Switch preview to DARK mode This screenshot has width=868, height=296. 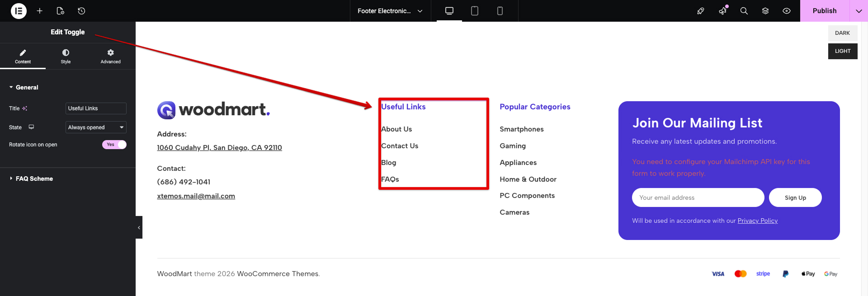pos(842,33)
